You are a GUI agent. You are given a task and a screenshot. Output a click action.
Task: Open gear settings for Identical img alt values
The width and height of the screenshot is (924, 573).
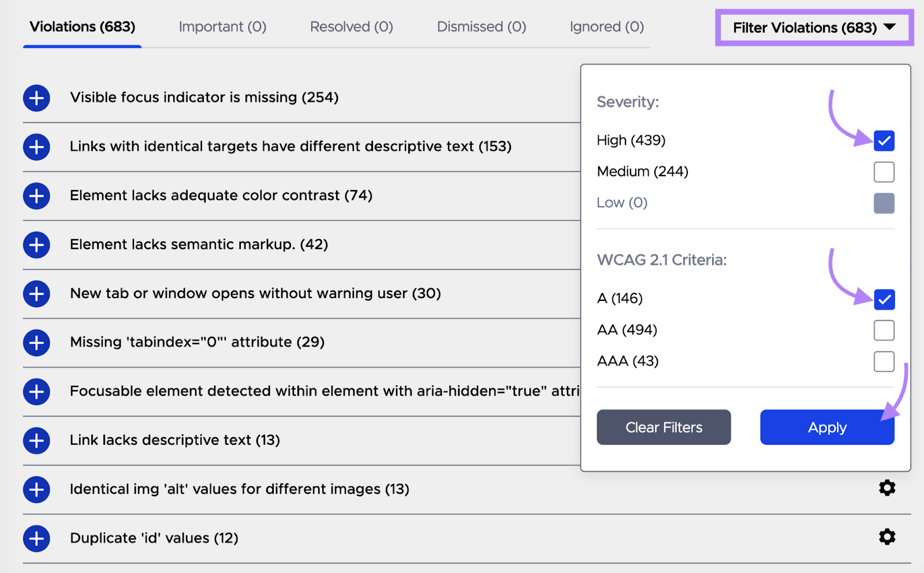887,488
